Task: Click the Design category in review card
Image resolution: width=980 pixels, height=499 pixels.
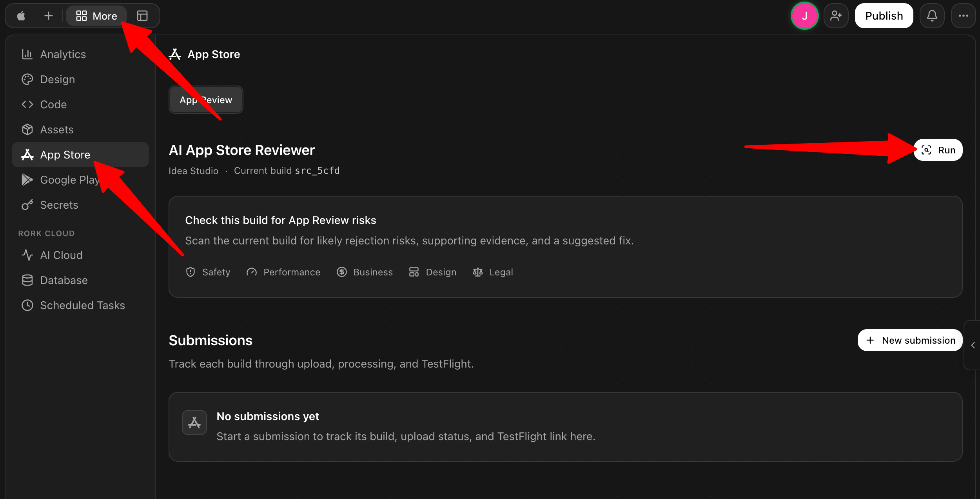Action: (x=432, y=272)
